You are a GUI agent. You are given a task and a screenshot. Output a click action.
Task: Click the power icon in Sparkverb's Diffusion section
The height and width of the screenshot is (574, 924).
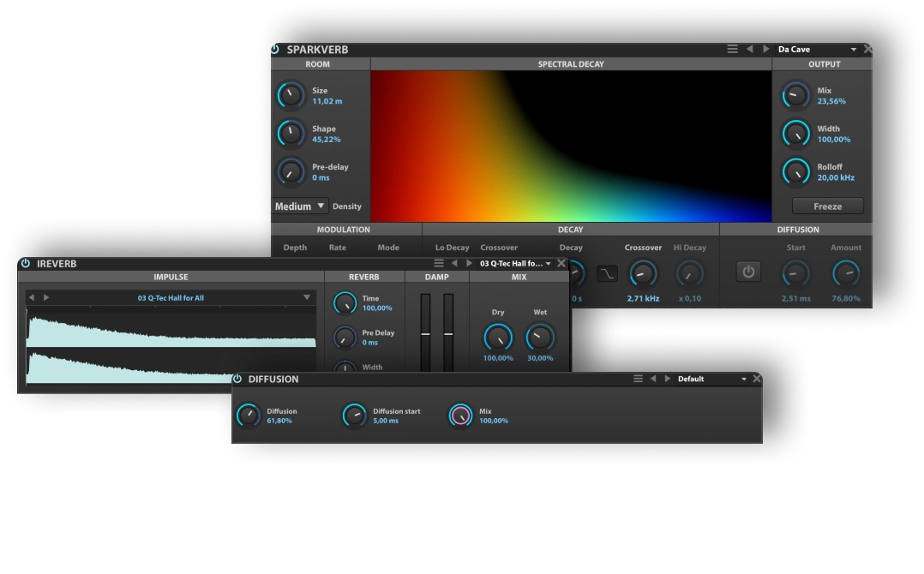(x=748, y=272)
